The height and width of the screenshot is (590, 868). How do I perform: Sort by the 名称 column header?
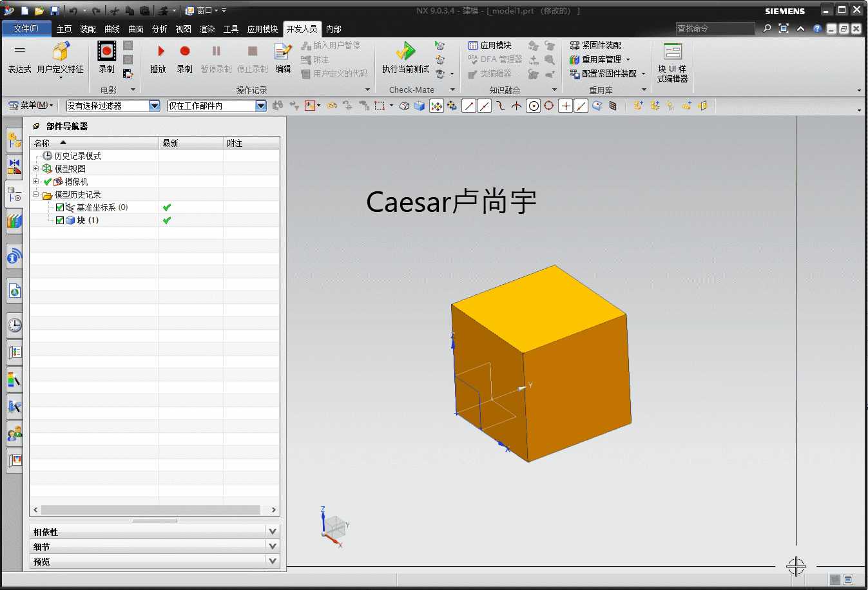pyautogui.click(x=94, y=143)
